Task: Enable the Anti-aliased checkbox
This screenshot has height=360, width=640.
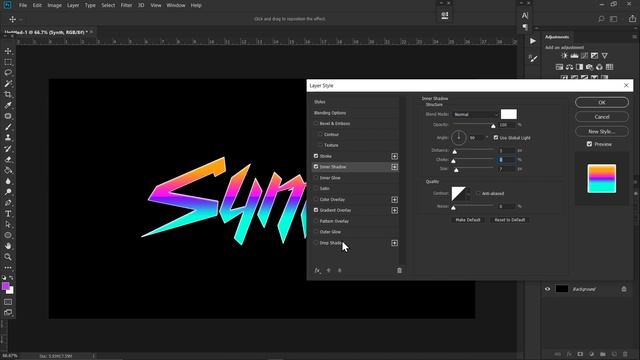Action: coord(478,193)
